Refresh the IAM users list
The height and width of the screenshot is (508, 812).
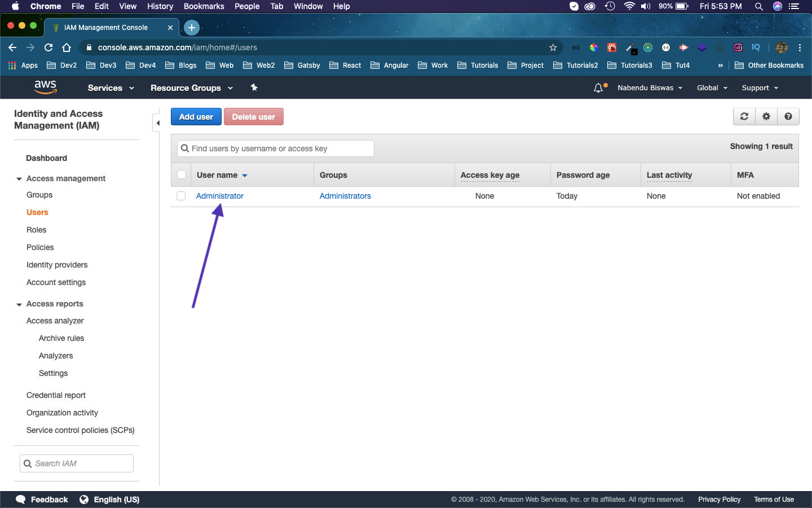click(x=744, y=116)
